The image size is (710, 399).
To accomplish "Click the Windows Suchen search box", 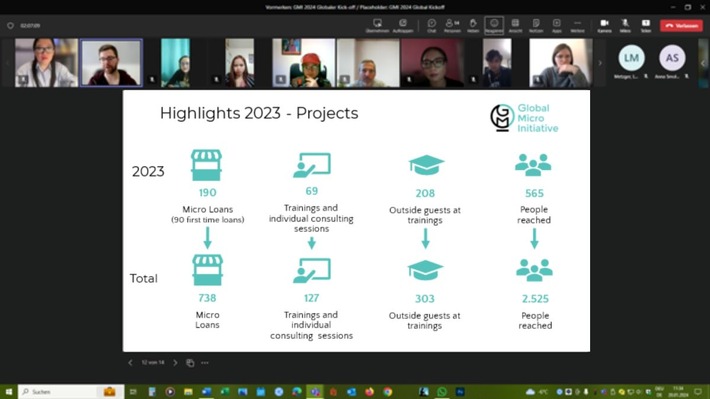I will pos(71,392).
